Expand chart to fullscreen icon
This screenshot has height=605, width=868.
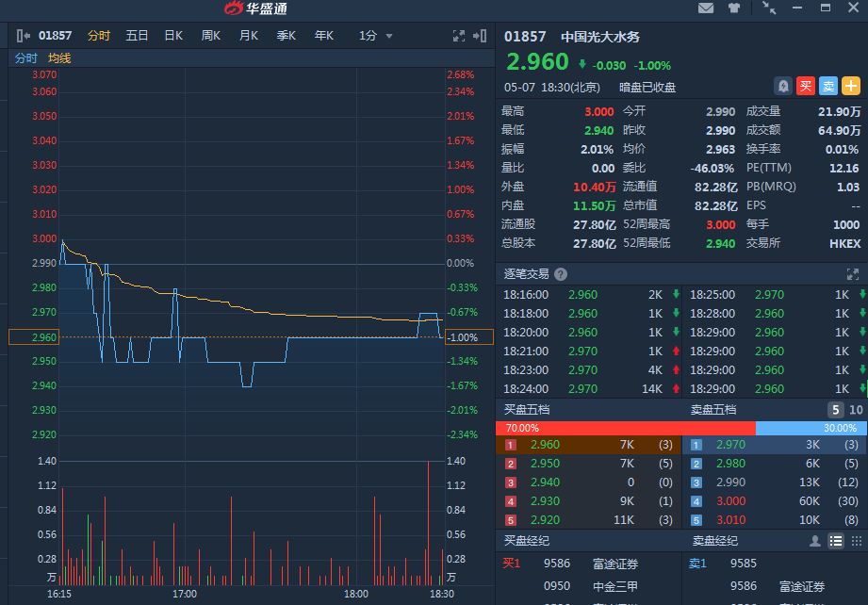coord(458,36)
